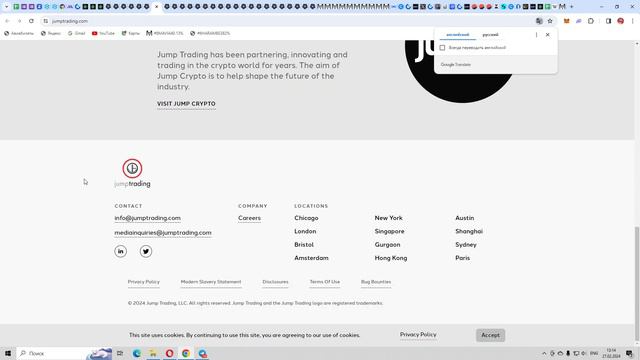
Task: Open the Maps bookmark
Action: (x=131, y=33)
